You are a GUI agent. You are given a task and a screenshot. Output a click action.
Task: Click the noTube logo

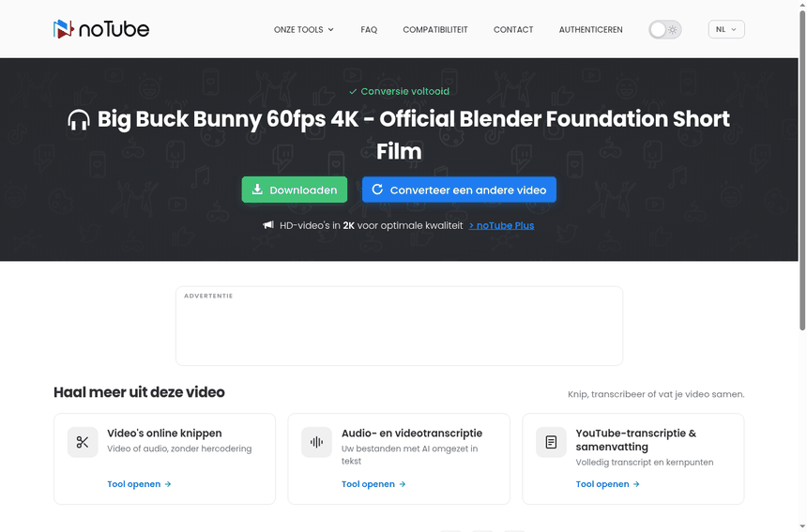point(101,29)
